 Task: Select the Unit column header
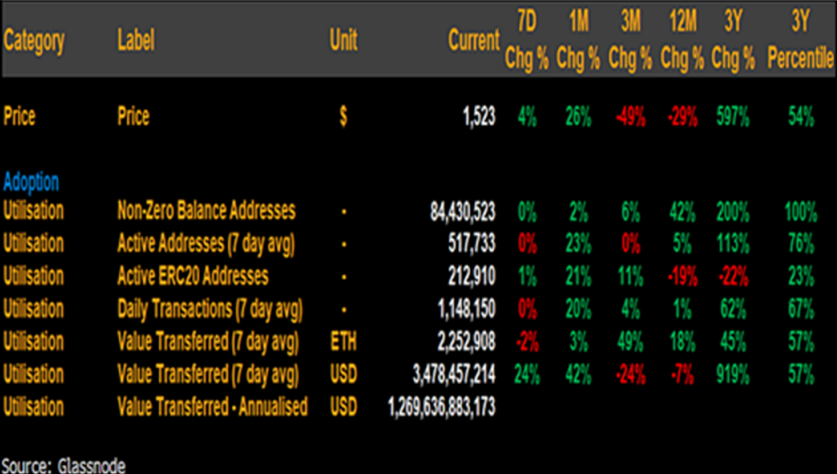click(x=343, y=42)
